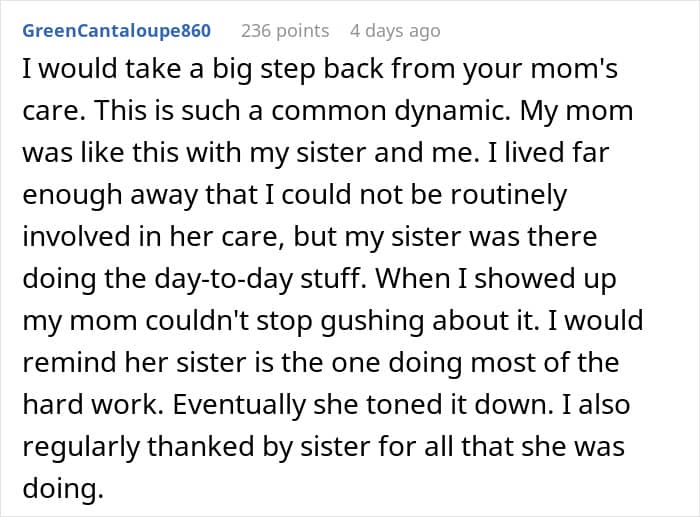
Task: Click the 236 points score
Action: 285,31
